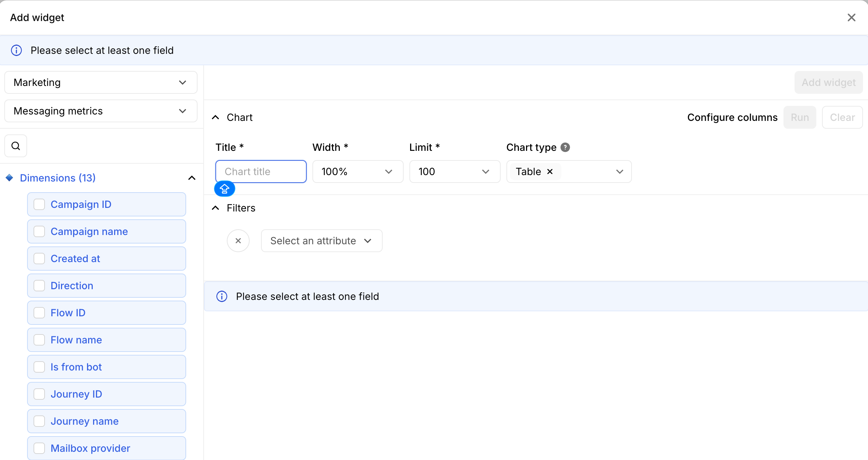The width and height of the screenshot is (868, 460).
Task: Click Configure columns
Action: click(732, 117)
